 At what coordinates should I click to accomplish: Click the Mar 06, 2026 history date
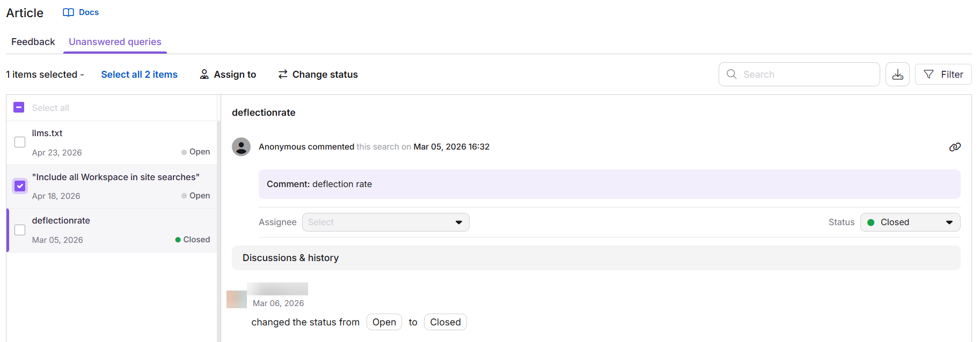[278, 303]
